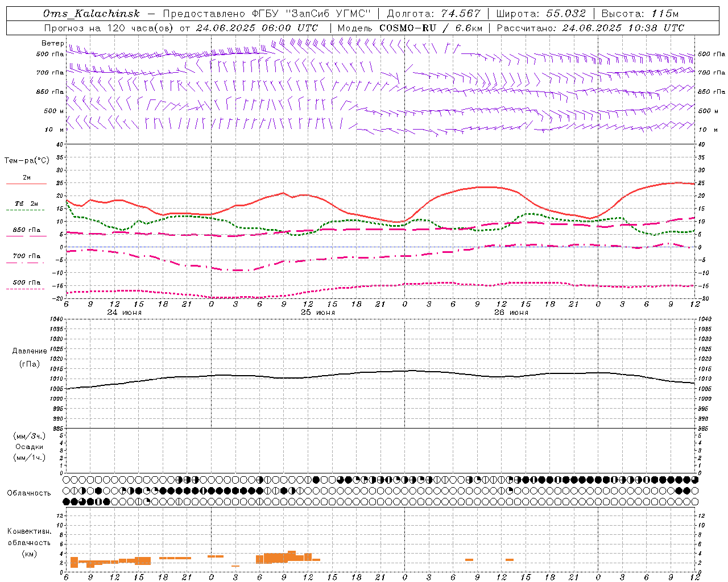The width and height of the screenshot is (728, 582).
Task: Click the 'Высота: 115м' elevation text
Action: point(640,14)
